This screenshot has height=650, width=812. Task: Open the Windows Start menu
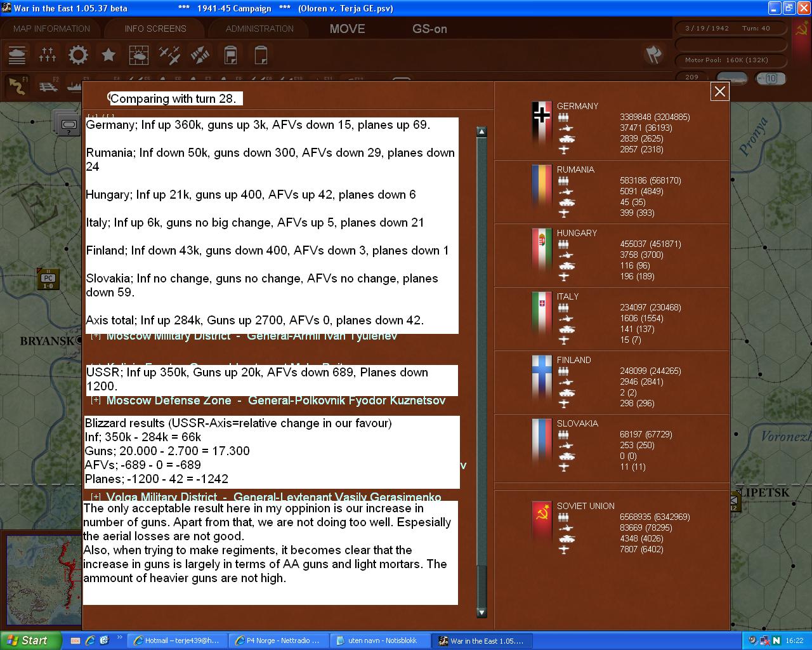[31, 640]
